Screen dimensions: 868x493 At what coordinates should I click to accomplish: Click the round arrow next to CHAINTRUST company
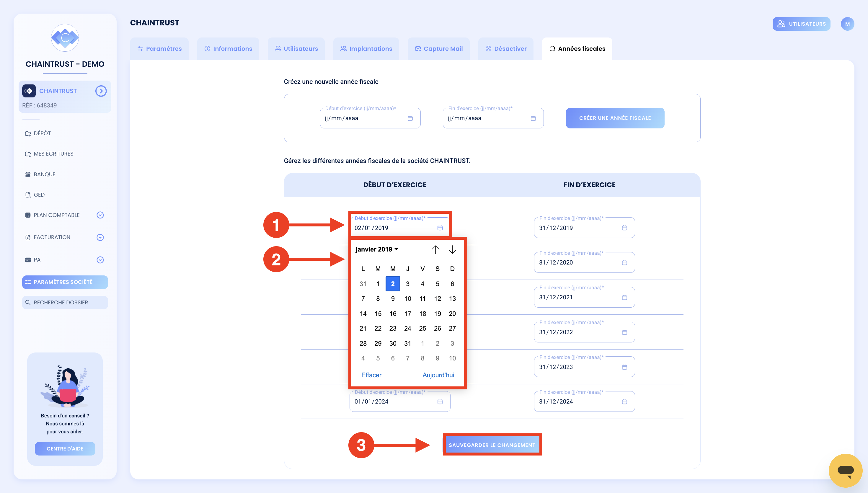point(101,91)
